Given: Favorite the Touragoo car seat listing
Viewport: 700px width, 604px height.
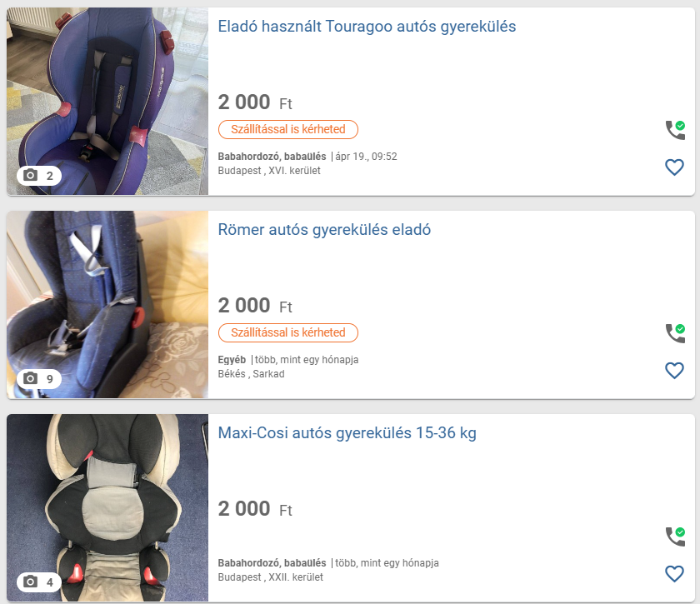Looking at the screenshot, I should 674,167.
